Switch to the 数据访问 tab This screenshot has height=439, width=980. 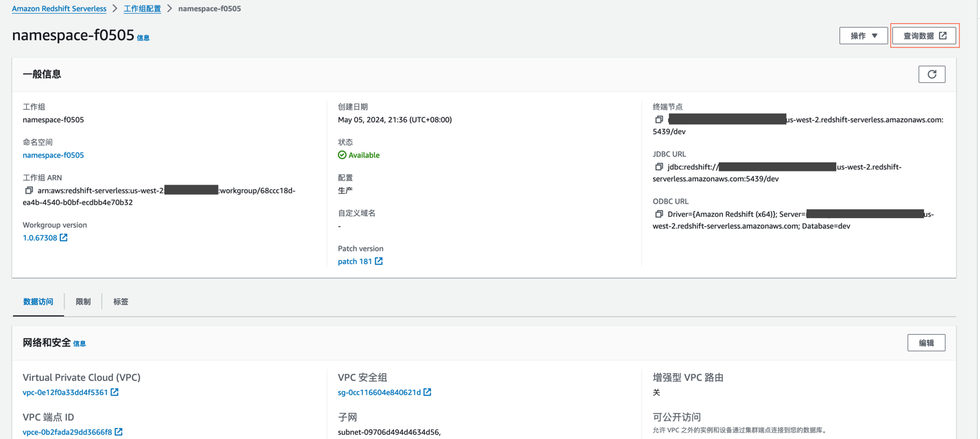(x=38, y=302)
